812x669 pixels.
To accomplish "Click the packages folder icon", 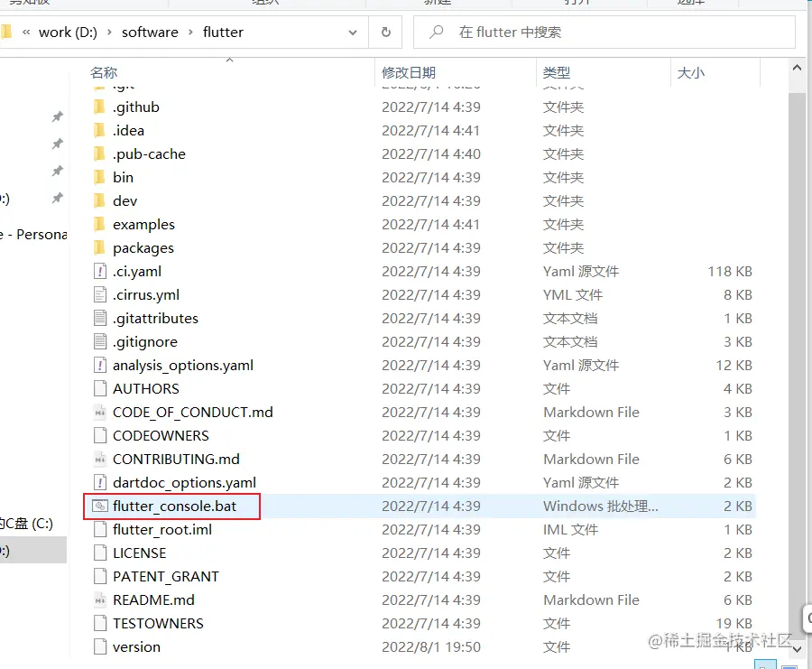I will pos(99,247).
